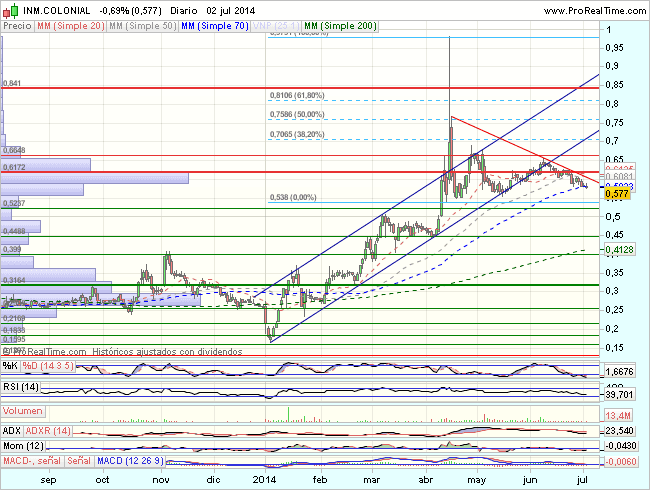The height and width of the screenshot is (490, 650).
Task: Open the Precio panel label
Action: coord(17,25)
